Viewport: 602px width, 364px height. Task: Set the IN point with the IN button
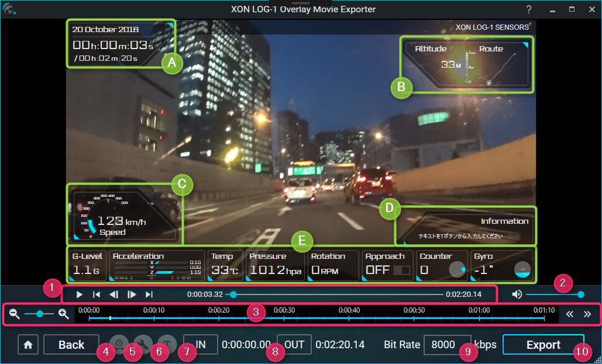tap(201, 344)
